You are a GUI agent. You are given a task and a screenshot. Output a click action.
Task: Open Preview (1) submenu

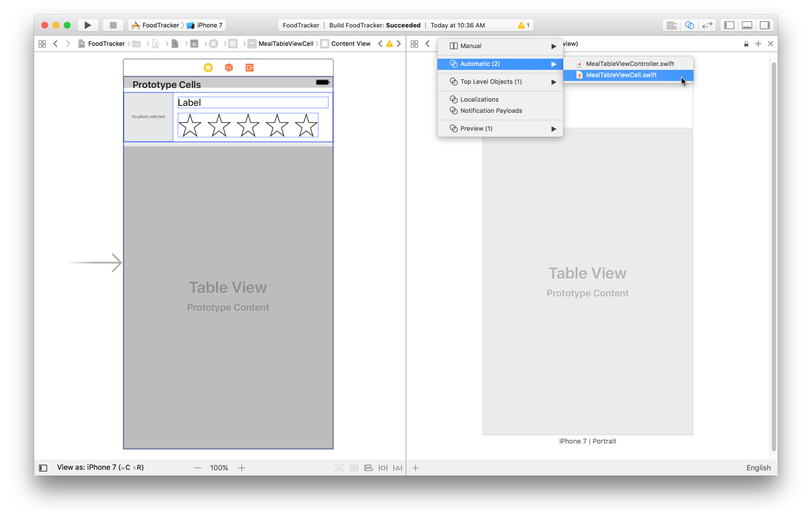click(x=500, y=128)
